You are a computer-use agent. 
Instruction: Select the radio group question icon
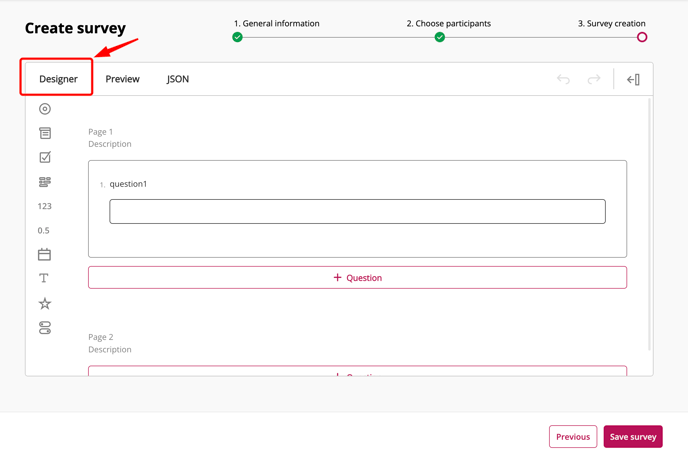tap(45, 109)
